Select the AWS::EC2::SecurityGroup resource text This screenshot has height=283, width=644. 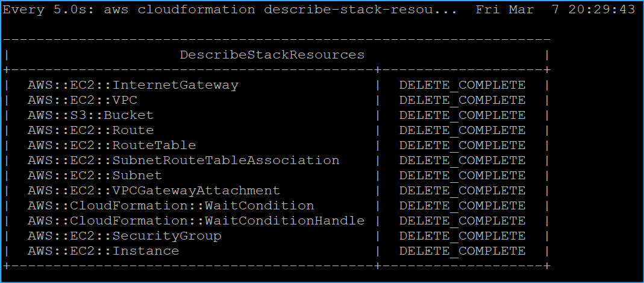coord(124,236)
